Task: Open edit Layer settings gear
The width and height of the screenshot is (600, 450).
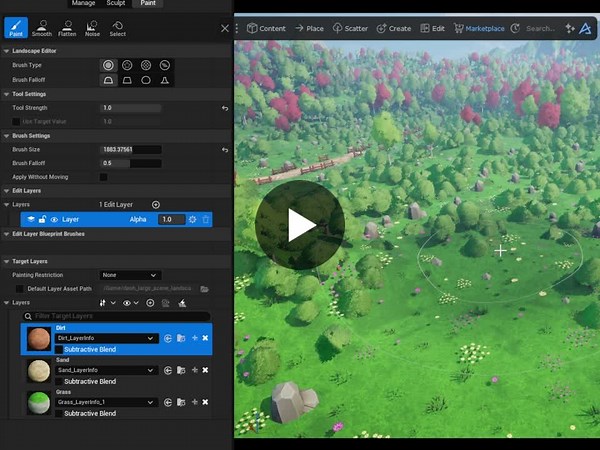Action: click(x=192, y=219)
